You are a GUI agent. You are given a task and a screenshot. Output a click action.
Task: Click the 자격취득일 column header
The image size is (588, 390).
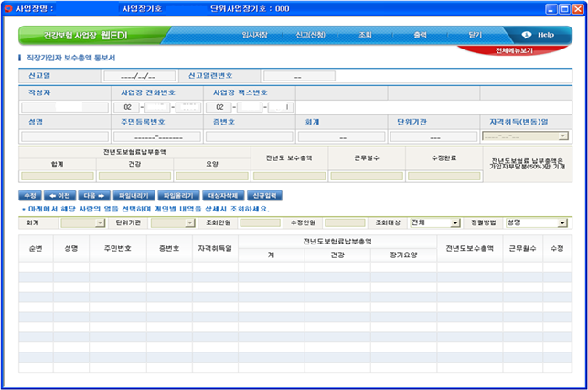click(x=215, y=248)
